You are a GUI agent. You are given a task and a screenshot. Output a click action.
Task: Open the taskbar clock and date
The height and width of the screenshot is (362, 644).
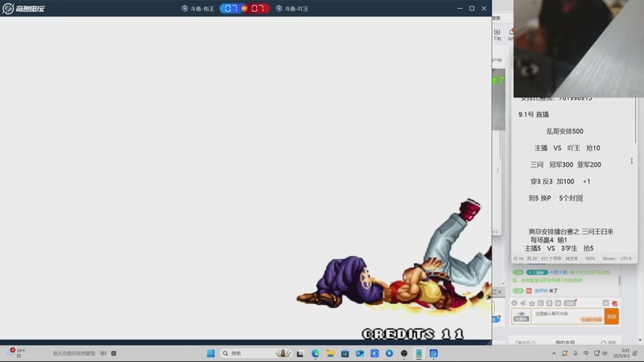pyautogui.click(x=623, y=353)
